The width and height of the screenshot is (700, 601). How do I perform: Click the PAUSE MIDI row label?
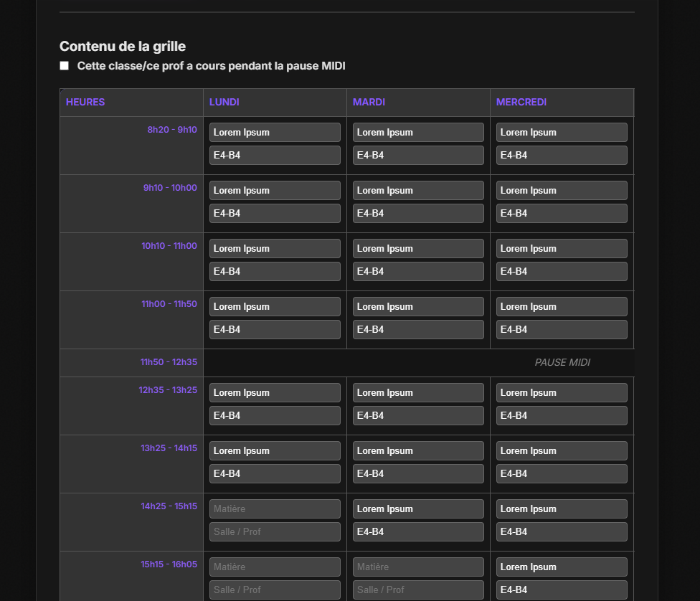(x=562, y=363)
